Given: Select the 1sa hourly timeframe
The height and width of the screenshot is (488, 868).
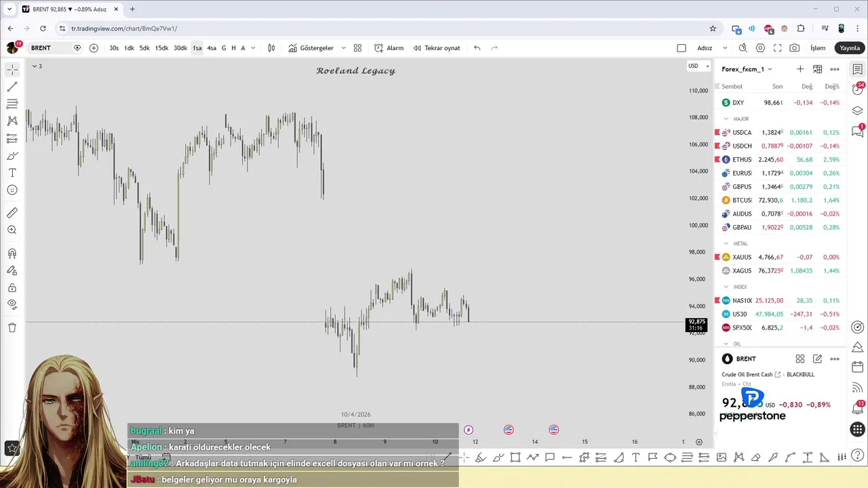Looking at the screenshot, I should 197,48.
